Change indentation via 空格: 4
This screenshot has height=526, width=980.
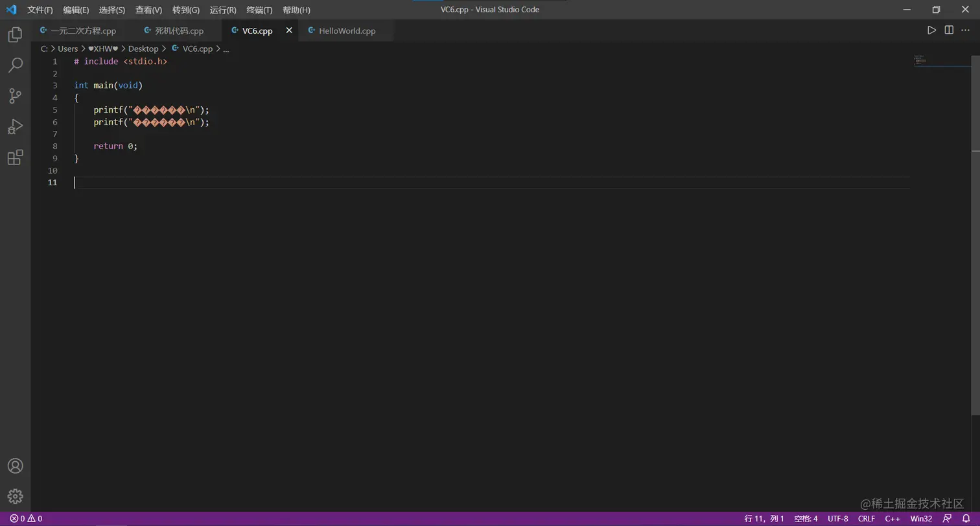pos(806,518)
